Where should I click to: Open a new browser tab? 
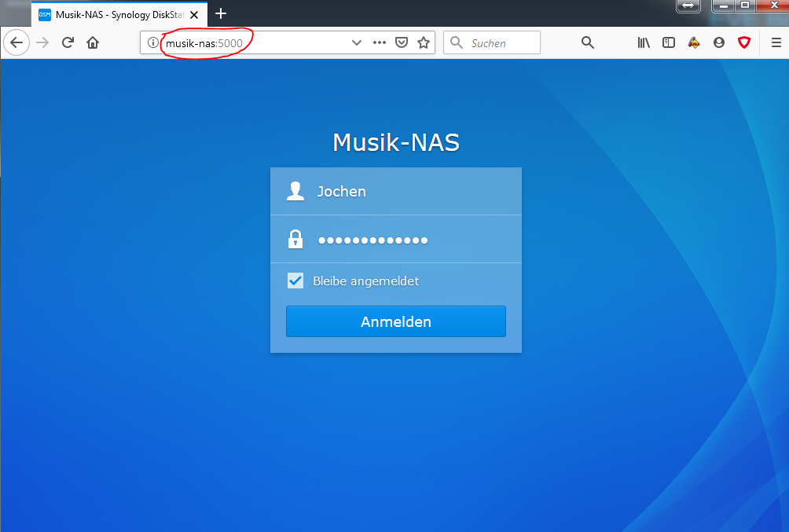[220, 13]
